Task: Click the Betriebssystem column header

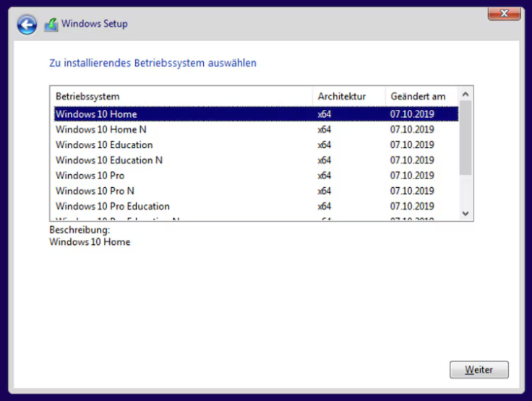Action: pos(181,96)
